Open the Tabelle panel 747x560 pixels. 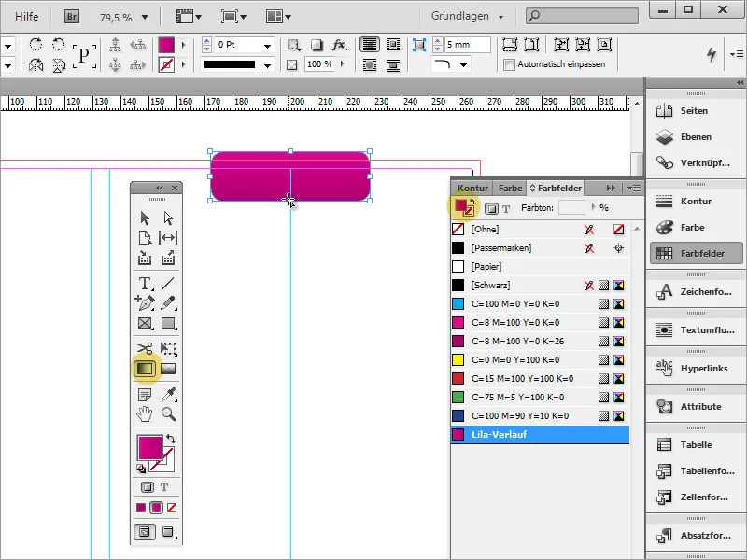click(x=695, y=445)
